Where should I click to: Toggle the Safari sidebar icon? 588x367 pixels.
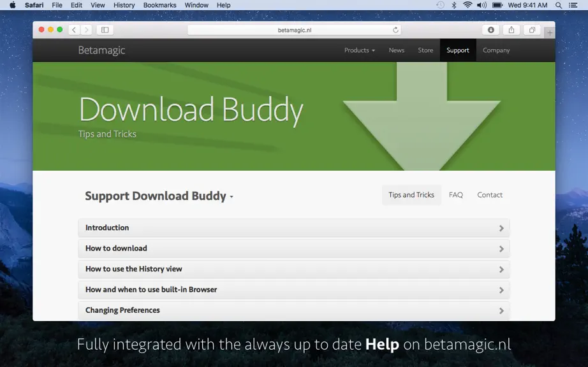pos(105,30)
